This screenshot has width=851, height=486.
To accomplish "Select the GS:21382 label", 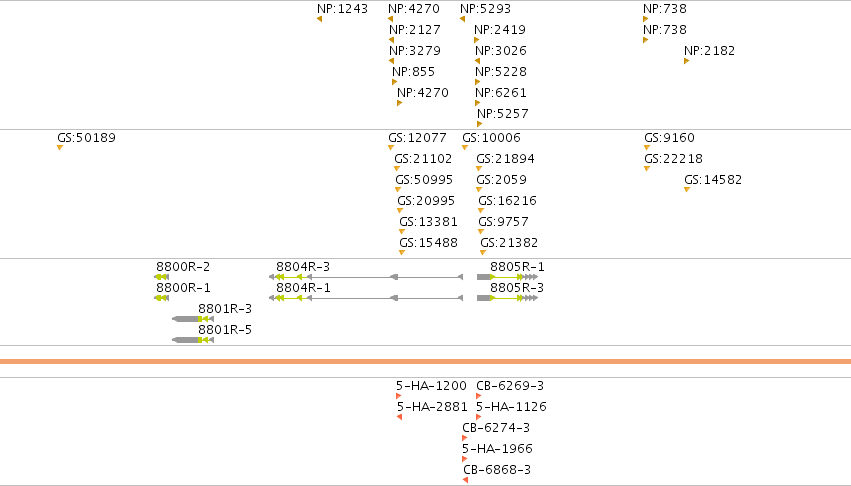I will tap(509, 243).
